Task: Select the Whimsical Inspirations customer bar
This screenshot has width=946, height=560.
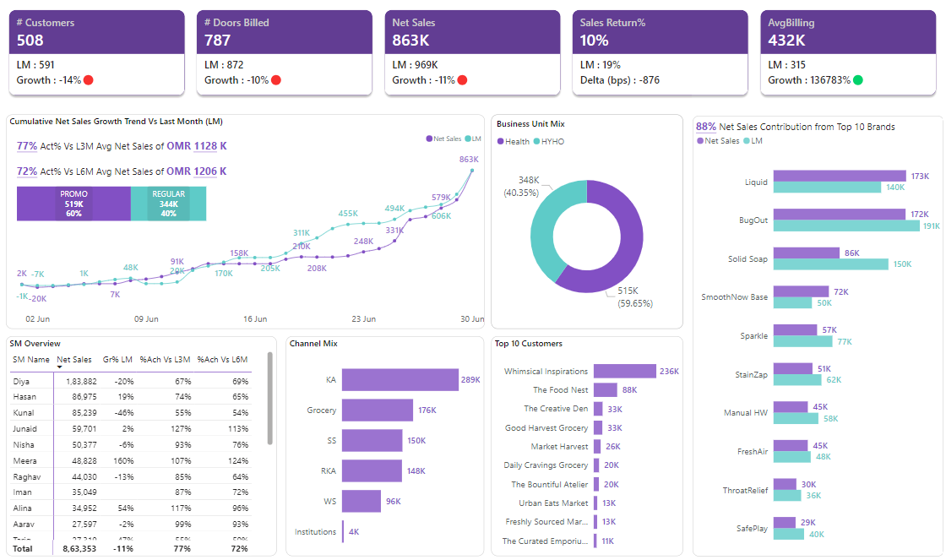Action: click(624, 371)
